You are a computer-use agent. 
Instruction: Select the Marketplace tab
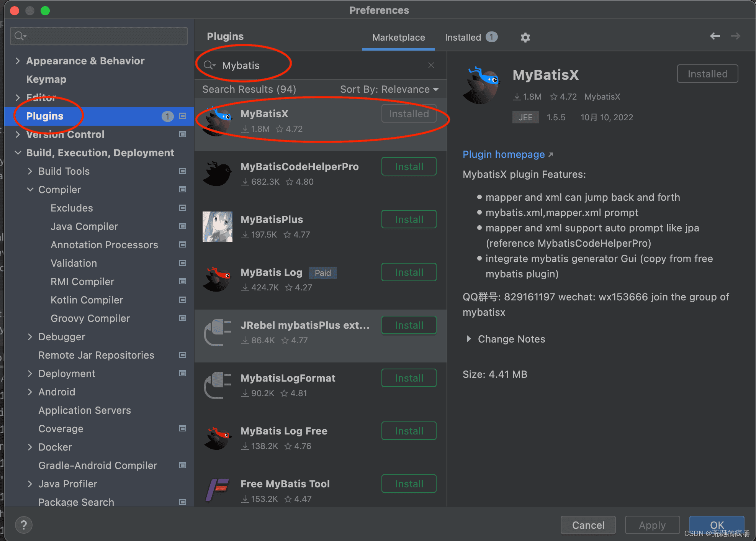point(398,38)
